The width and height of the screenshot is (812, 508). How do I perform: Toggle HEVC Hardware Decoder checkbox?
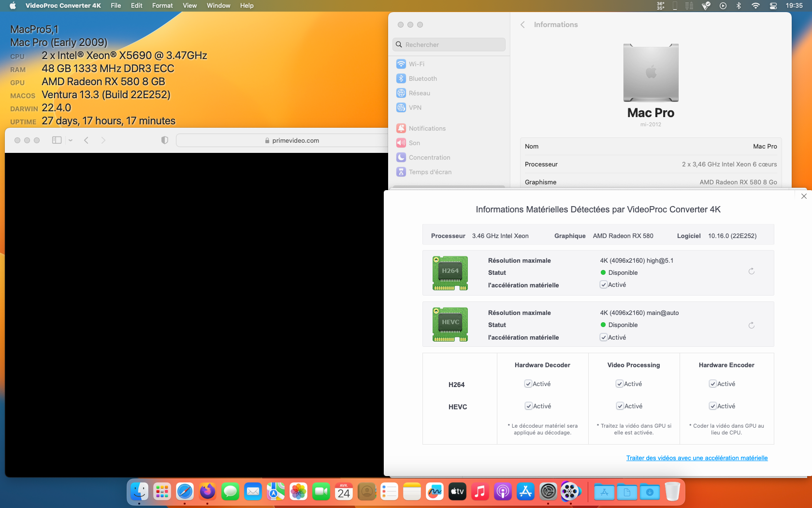click(x=529, y=406)
